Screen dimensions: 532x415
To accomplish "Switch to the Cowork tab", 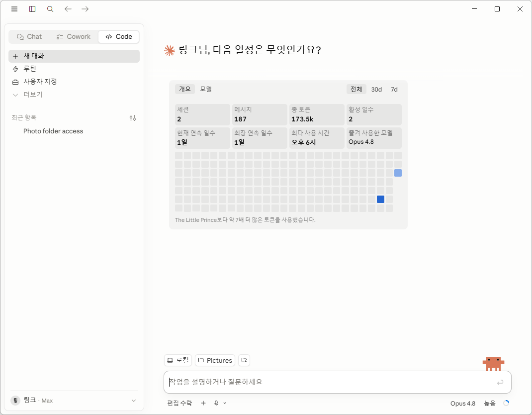I will (x=73, y=37).
